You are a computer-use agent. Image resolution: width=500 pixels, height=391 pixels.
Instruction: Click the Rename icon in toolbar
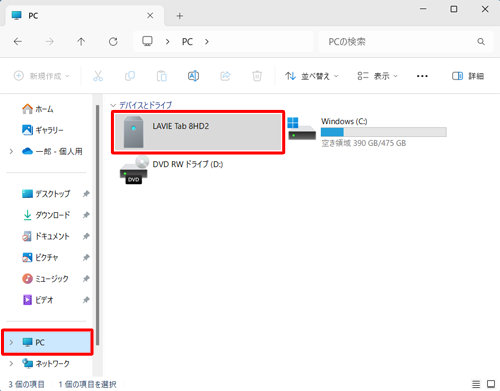tap(193, 76)
